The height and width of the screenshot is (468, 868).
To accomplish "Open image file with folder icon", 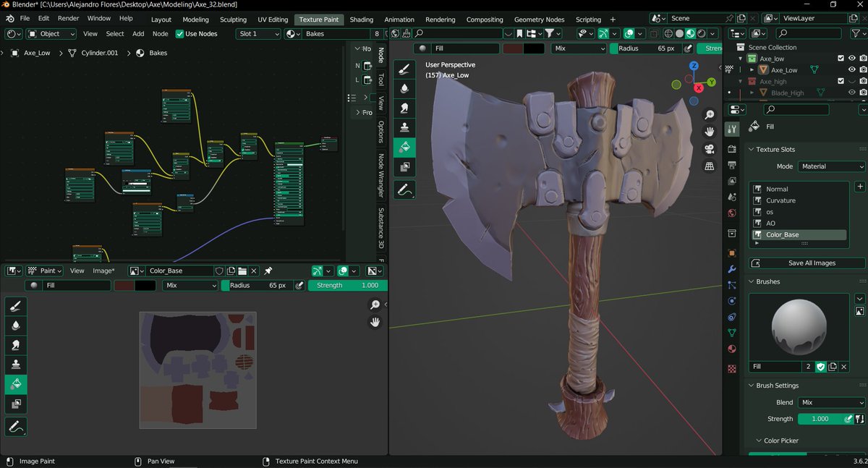I will pos(242,271).
